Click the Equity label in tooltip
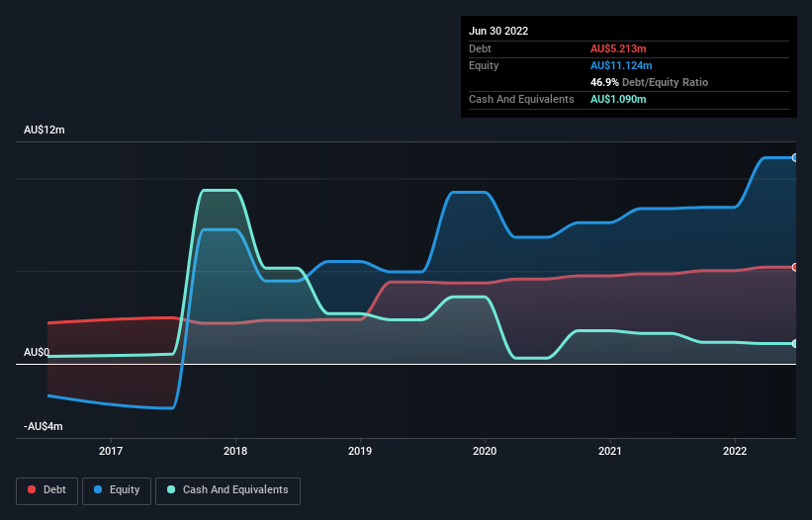The image size is (812, 520). (484, 65)
